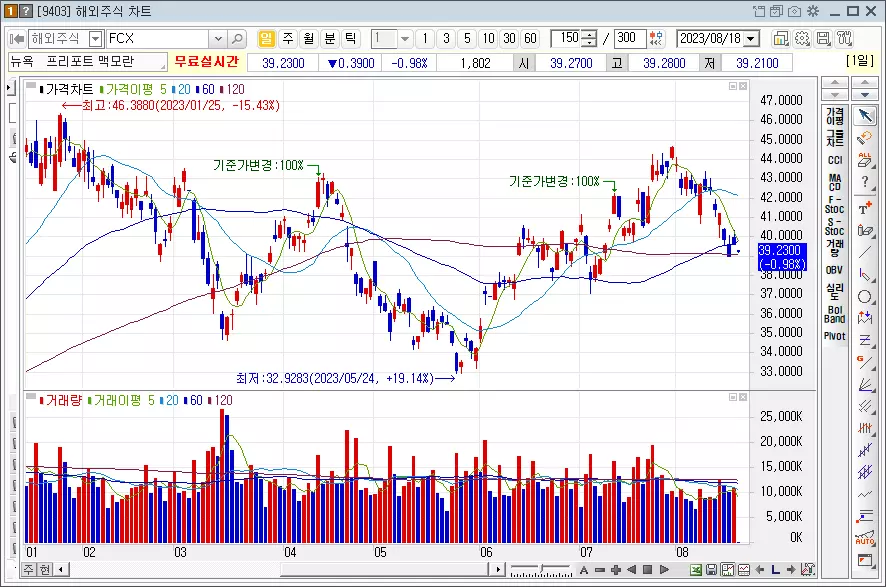Toggle the 현 button at bottom left
This screenshot has height=587, width=886.
pyautogui.click(x=44, y=569)
